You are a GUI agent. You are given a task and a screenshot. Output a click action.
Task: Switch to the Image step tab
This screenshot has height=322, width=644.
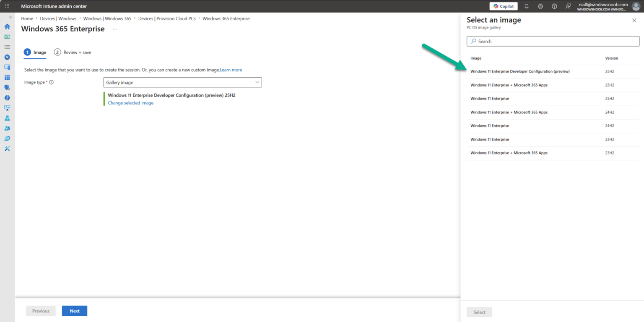(35, 52)
